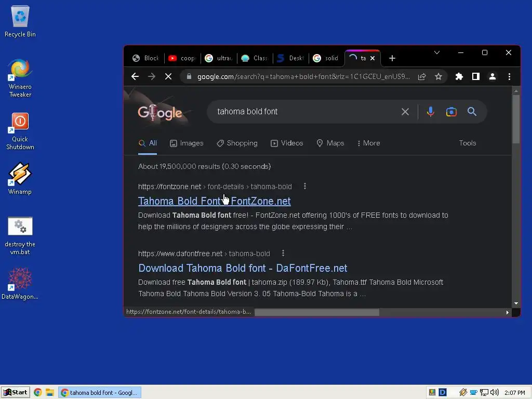Viewport: 532px width, 399px height.
Task: Clear the search box with X
Action: [405, 112]
